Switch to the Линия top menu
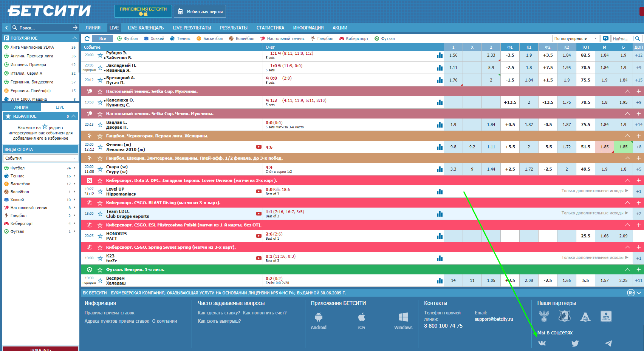This screenshot has width=644, height=351. pos(93,28)
